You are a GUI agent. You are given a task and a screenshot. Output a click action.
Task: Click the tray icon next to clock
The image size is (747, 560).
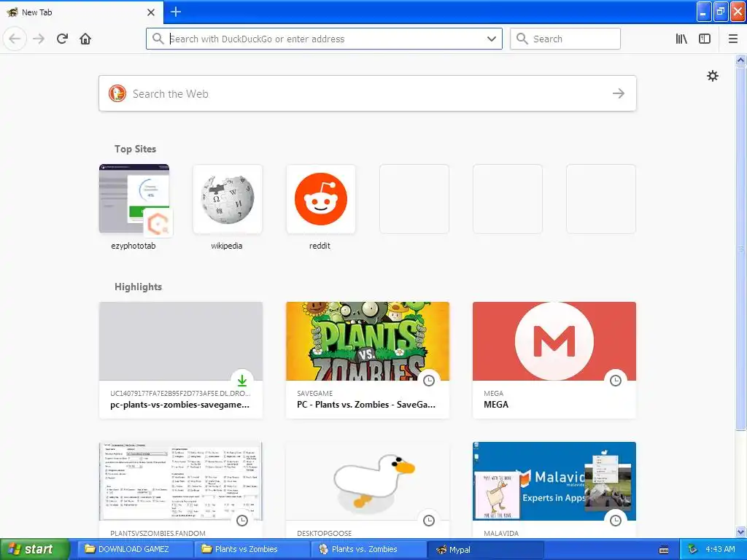[692, 549]
